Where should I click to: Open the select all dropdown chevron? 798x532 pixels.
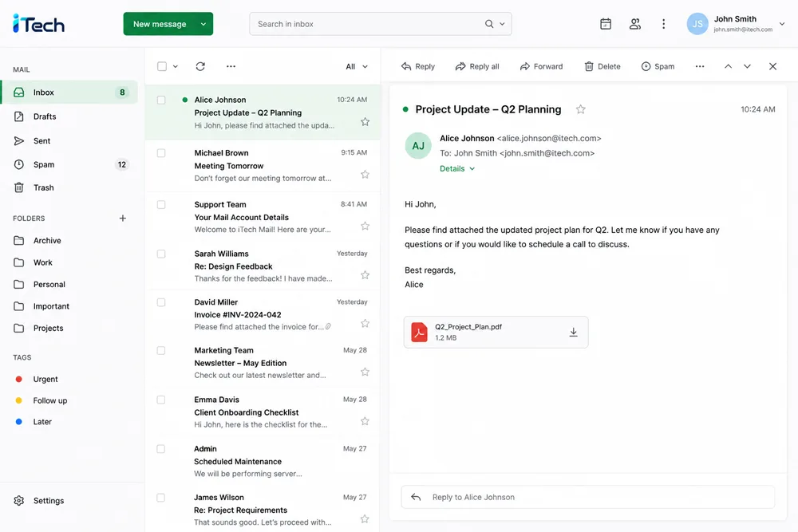tap(176, 66)
